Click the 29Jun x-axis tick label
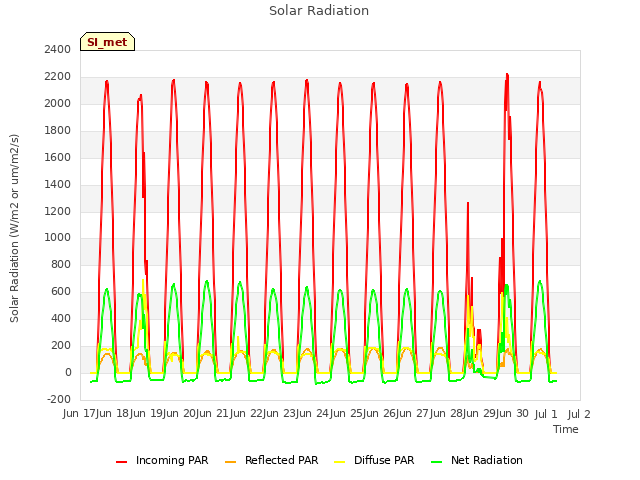 [497, 414]
